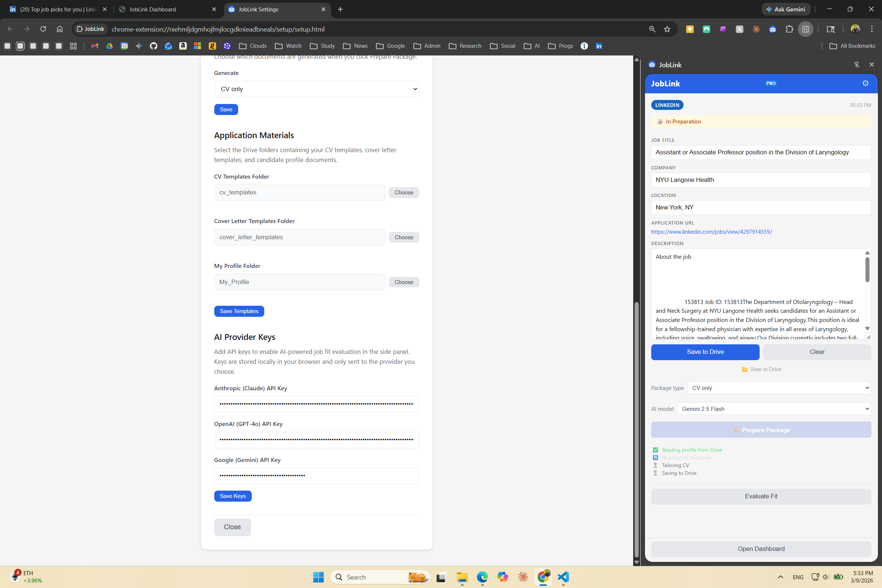Click the Close button at page bottom
The image size is (882, 588).
(232, 527)
